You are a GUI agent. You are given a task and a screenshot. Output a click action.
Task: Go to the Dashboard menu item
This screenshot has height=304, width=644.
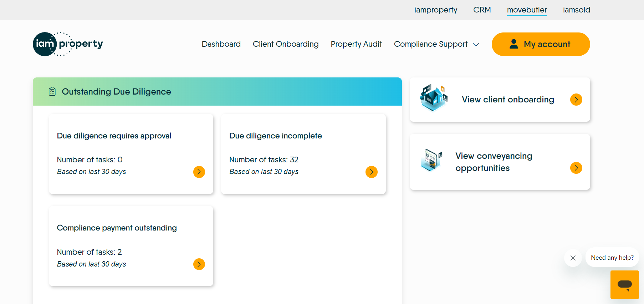221,44
